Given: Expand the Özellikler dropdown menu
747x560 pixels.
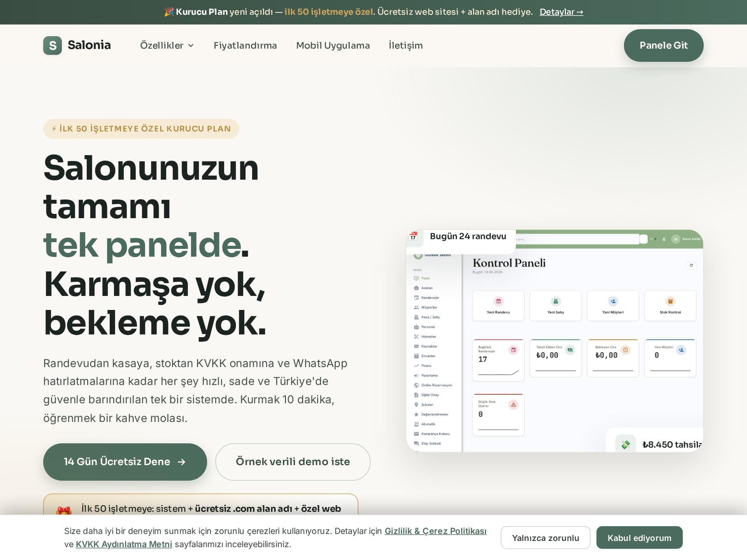Looking at the screenshot, I should point(167,45).
